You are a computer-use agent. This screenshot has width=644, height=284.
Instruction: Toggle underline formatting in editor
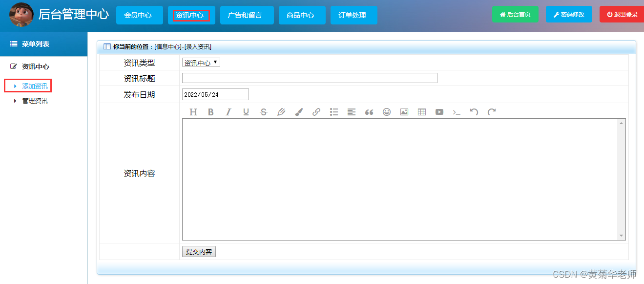pyautogui.click(x=246, y=112)
